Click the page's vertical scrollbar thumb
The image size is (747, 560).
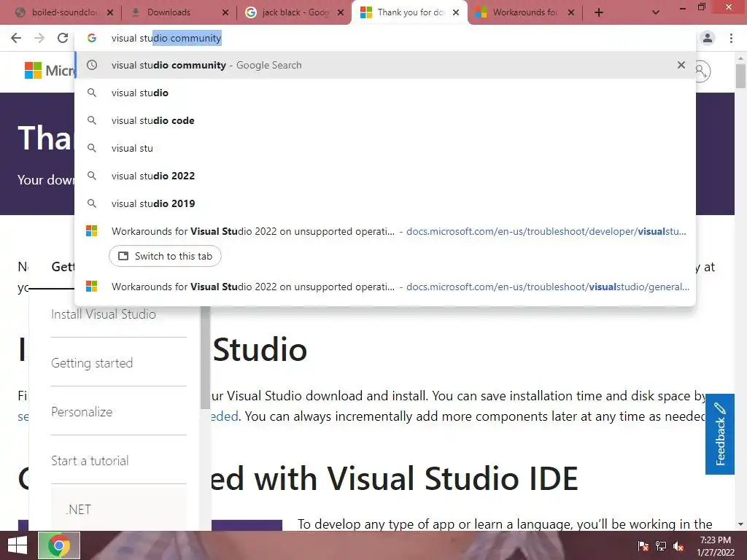[740, 76]
